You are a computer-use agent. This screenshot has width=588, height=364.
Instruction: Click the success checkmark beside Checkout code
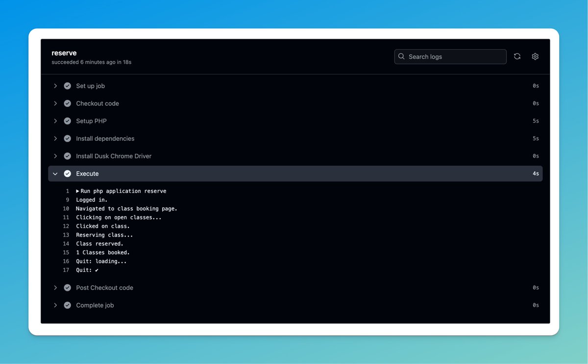pyautogui.click(x=68, y=103)
